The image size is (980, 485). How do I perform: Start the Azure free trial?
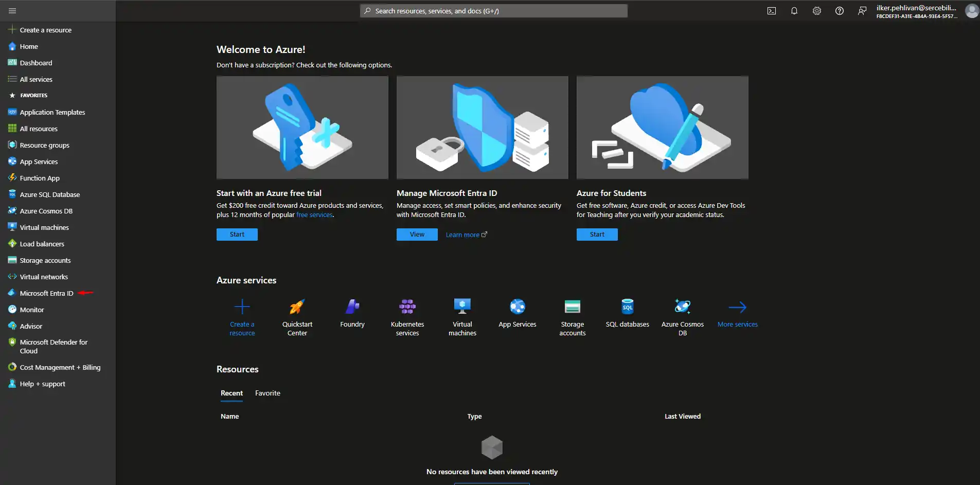click(237, 235)
